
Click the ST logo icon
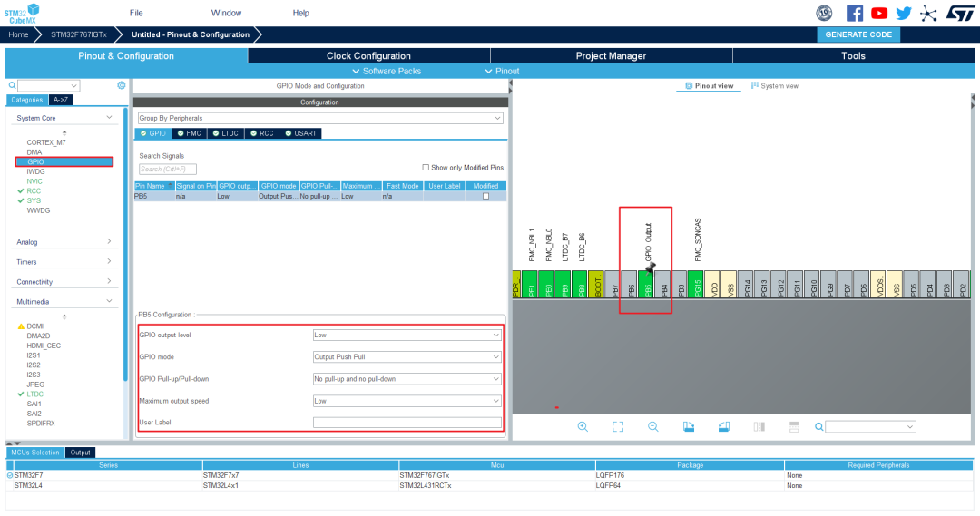click(x=959, y=13)
